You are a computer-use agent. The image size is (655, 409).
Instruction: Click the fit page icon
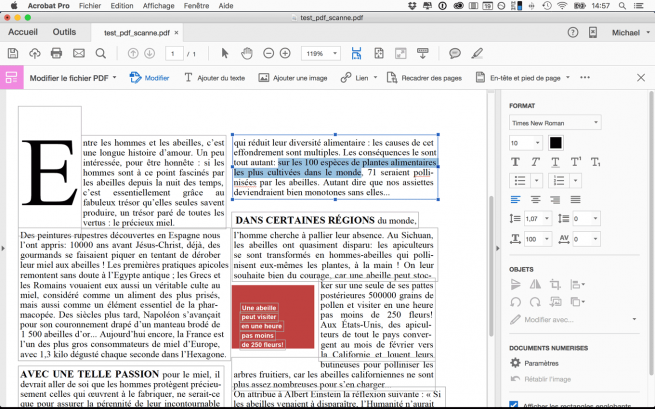click(x=379, y=53)
